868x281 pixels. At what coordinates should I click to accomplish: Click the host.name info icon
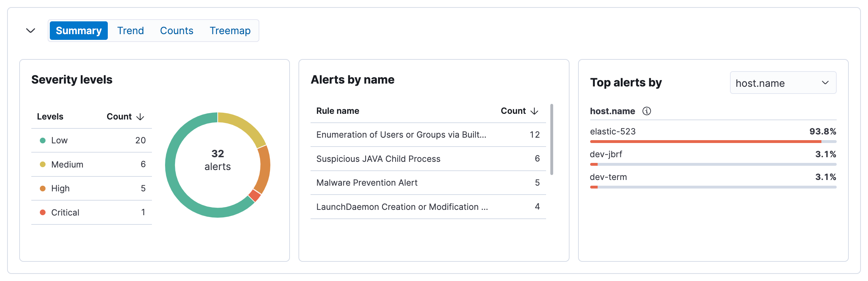[646, 111]
